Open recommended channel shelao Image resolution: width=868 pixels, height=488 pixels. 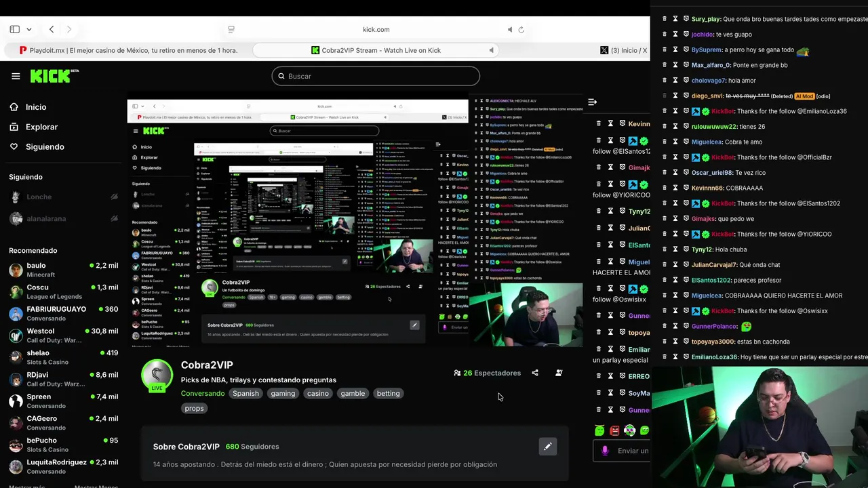pos(63,357)
